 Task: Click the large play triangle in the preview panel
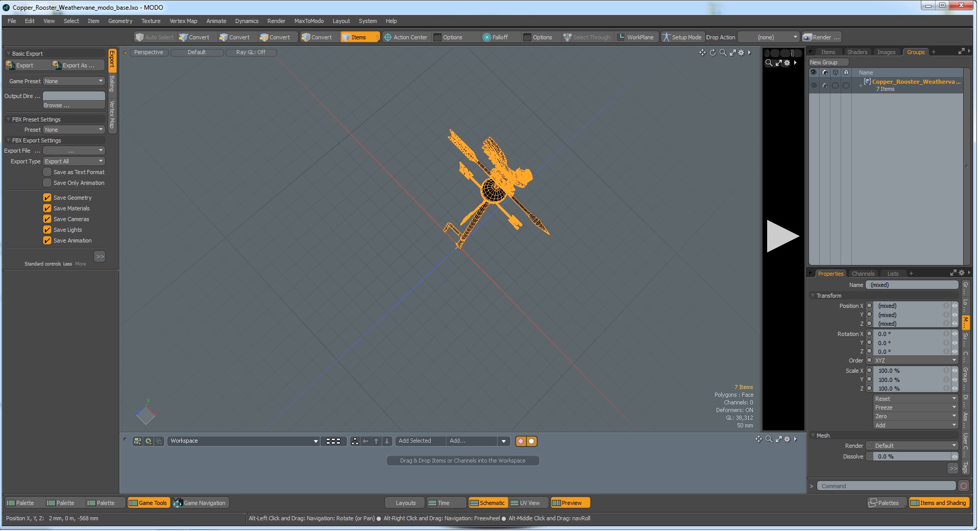782,236
